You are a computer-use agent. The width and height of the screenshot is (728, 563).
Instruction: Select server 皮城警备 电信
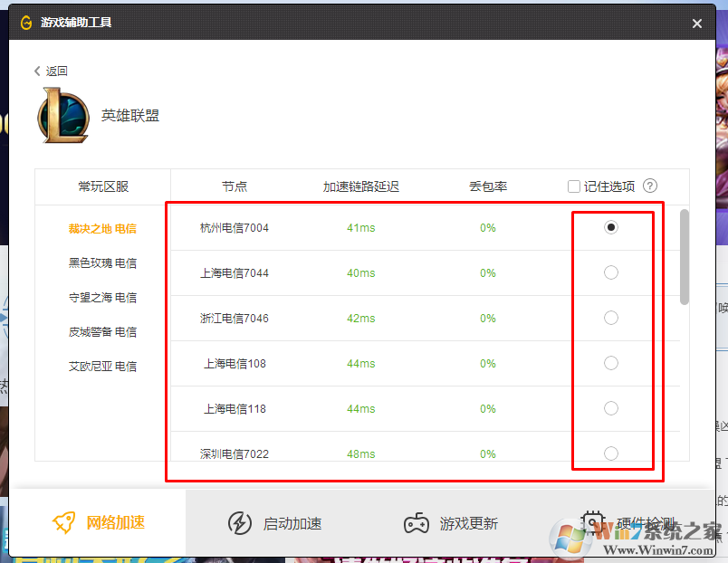[x=102, y=332]
